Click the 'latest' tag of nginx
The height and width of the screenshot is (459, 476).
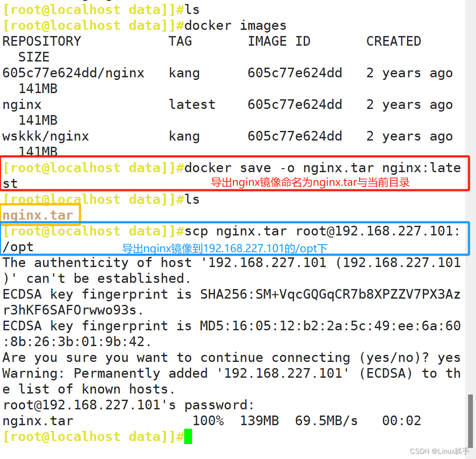tap(192, 105)
